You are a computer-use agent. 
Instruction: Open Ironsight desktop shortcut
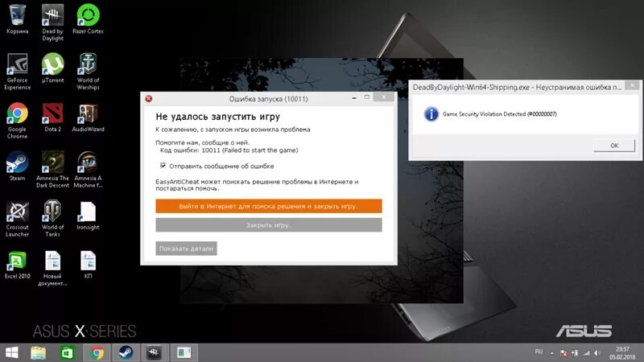(88, 215)
